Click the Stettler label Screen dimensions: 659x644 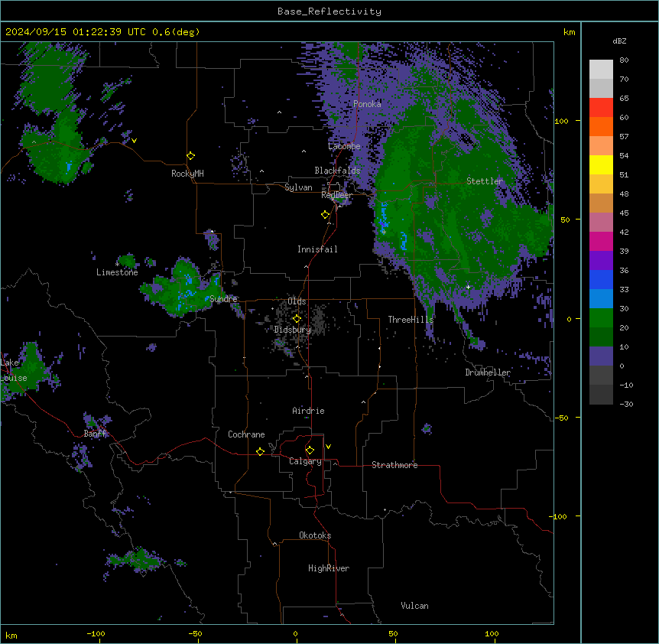click(x=485, y=181)
